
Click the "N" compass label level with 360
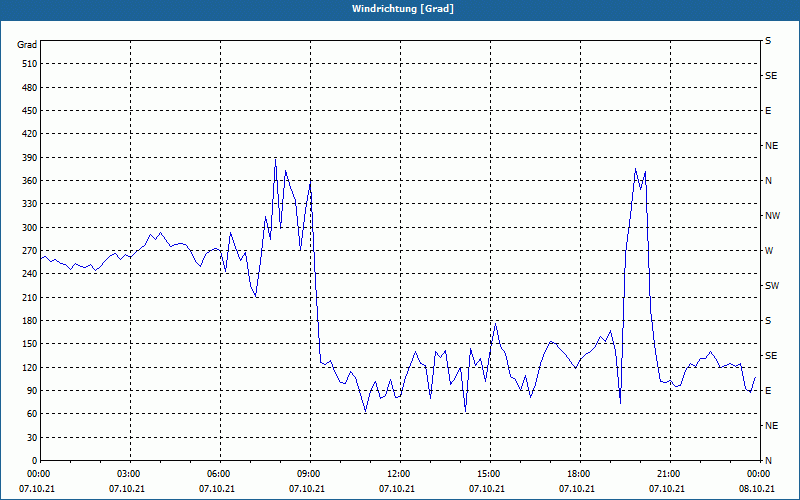point(768,181)
